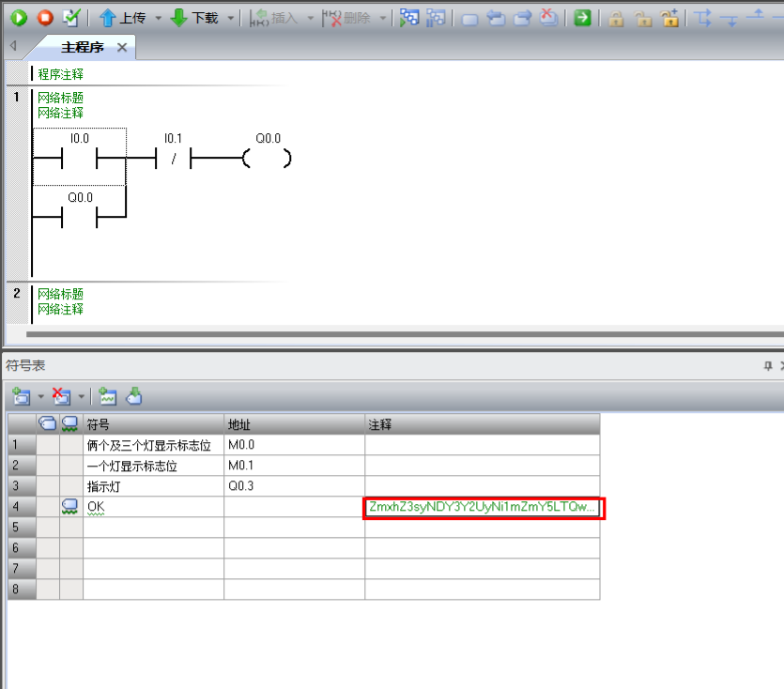Image resolution: width=784 pixels, height=689 pixels.
Task: Click the 插入 (Insert) button
Action: coord(274,18)
